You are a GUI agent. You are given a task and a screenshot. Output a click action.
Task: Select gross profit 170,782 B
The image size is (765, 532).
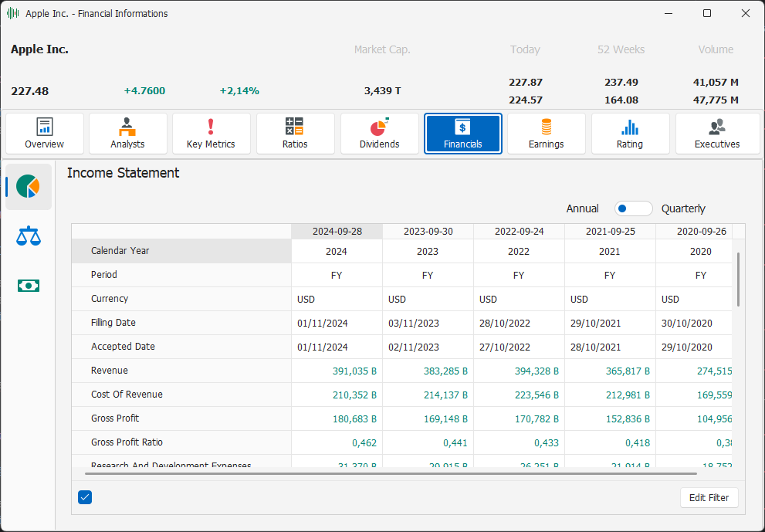(537, 419)
